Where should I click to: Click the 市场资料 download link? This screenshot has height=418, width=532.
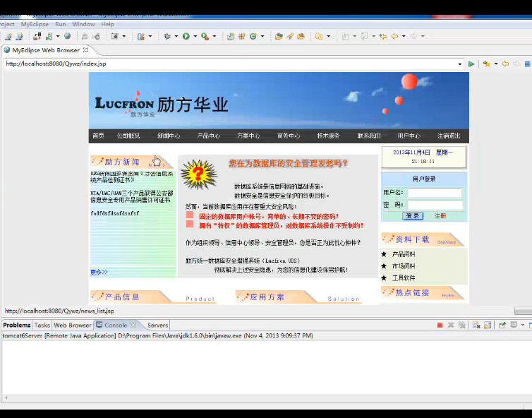(404, 266)
